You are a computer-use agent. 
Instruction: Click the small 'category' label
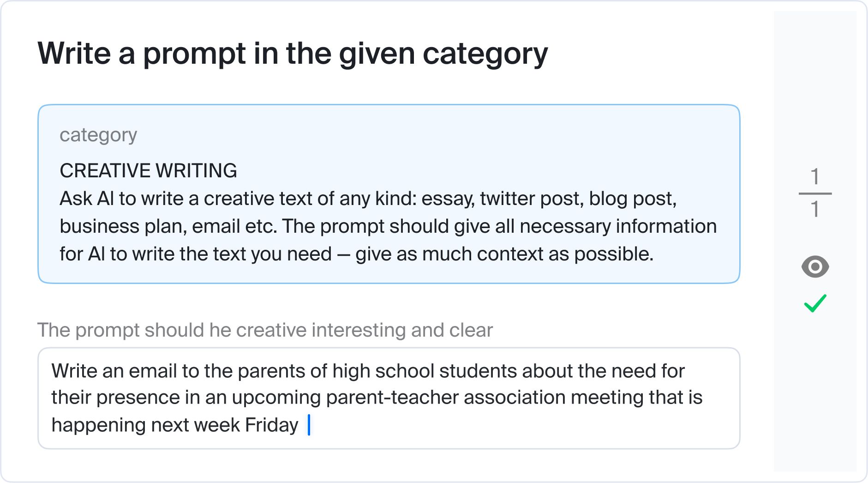[x=98, y=135]
